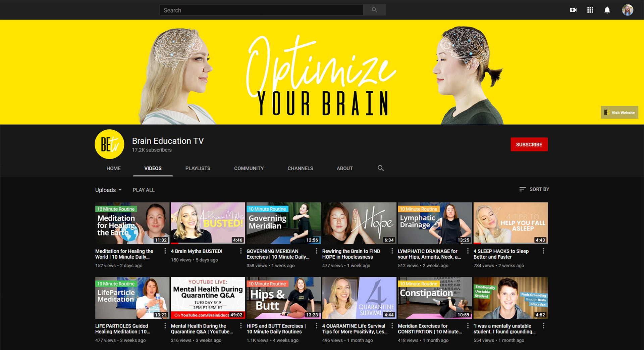The image size is (644, 350).
Task: Open Meditation for Healing the World video title
Action: click(124, 254)
